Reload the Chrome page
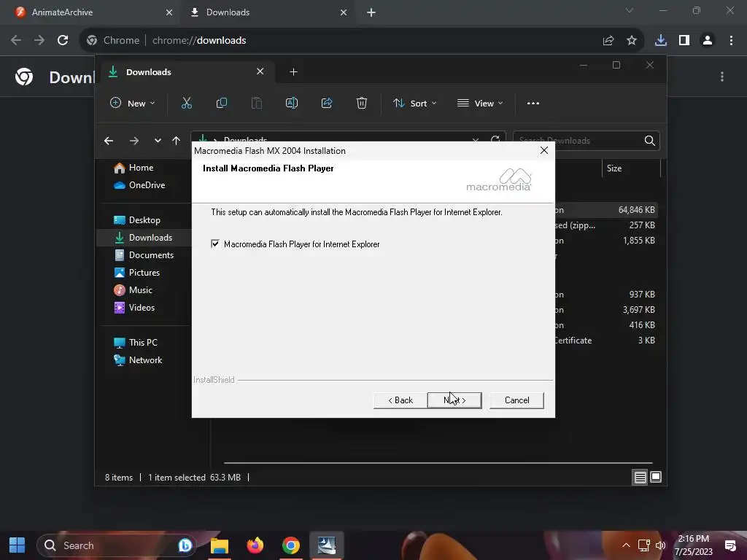 click(x=63, y=41)
